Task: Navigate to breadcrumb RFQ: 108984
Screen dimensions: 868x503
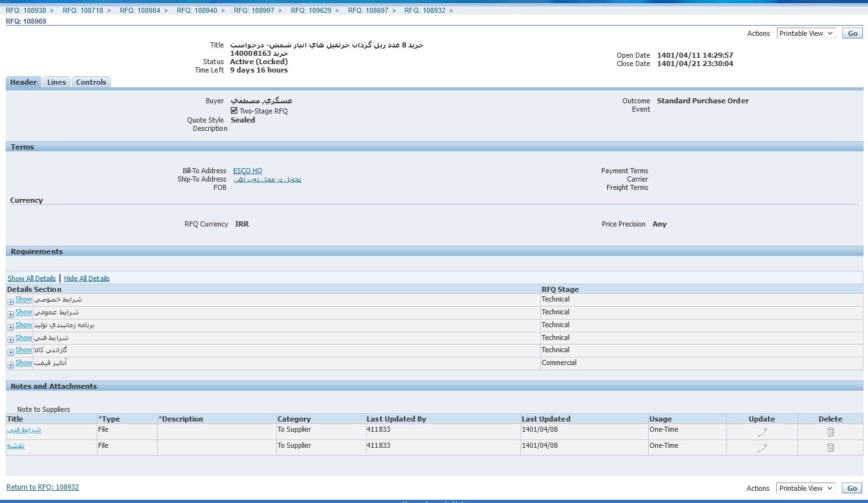Action: (140, 10)
